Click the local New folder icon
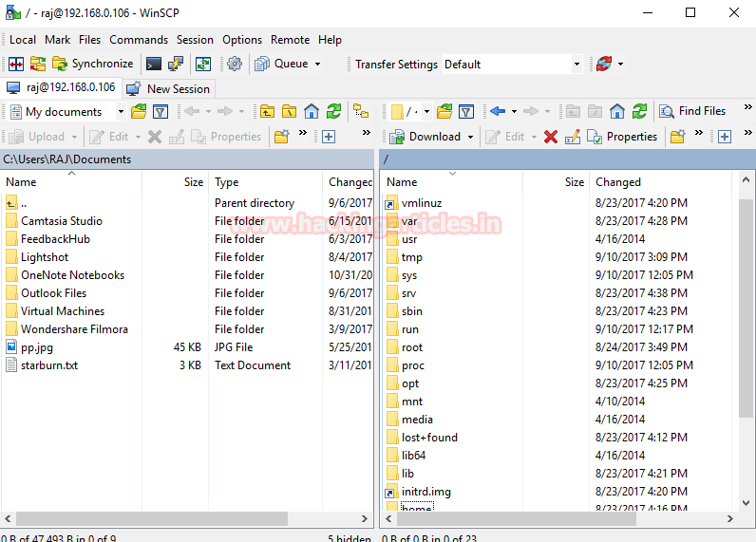756x542 pixels. pos(281,137)
